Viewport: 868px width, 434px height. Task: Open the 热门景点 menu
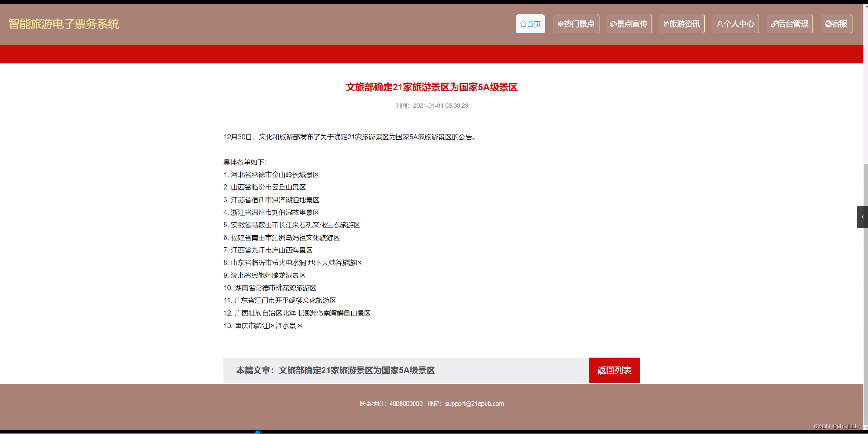576,24
